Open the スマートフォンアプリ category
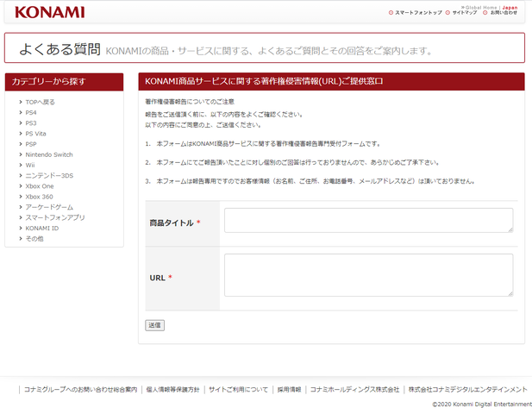Screen dimensions: 532x414 pos(55,218)
